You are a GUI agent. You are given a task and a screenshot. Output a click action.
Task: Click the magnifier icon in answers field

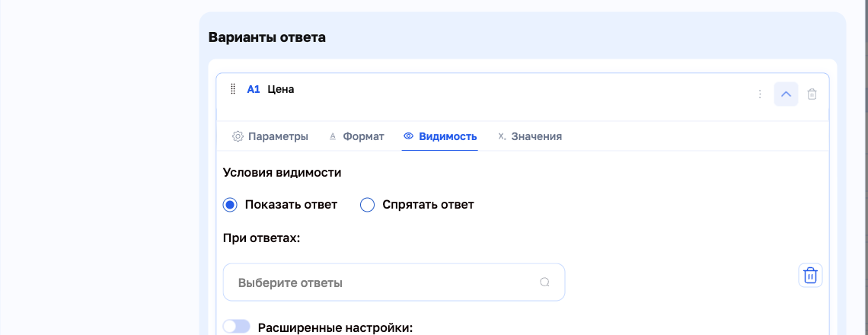[x=544, y=282]
